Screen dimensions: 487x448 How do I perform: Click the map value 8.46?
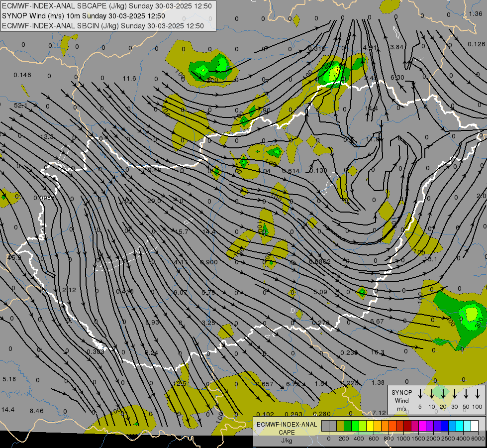pyautogui.click(x=37, y=411)
